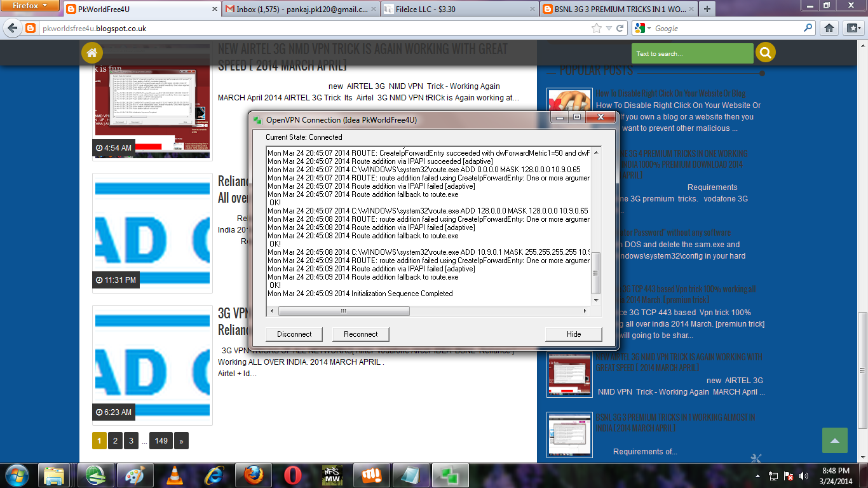Open the URL history dropdown arrow
The width and height of the screenshot is (868, 488).
coord(609,28)
